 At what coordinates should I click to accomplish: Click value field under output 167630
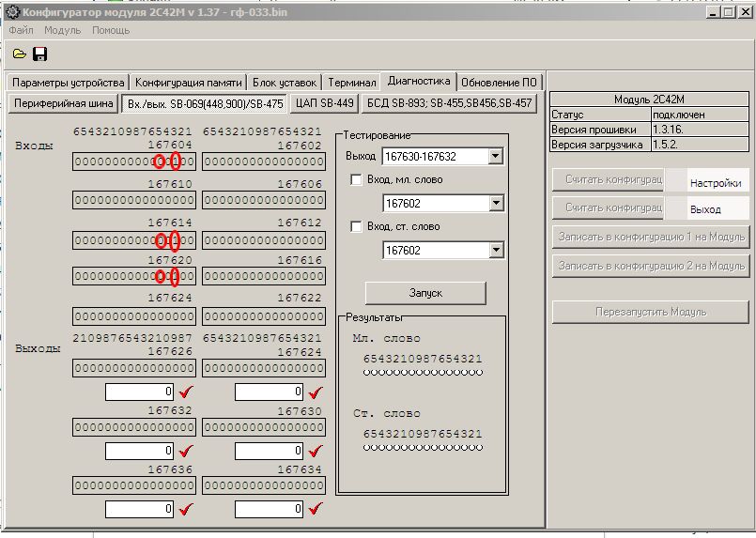[x=269, y=451]
